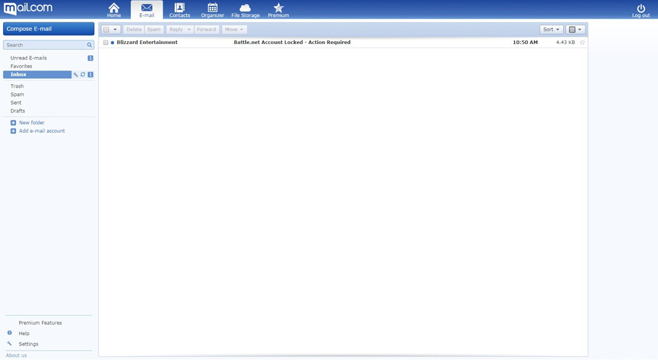Switch to the E-mail tab

click(x=147, y=10)
